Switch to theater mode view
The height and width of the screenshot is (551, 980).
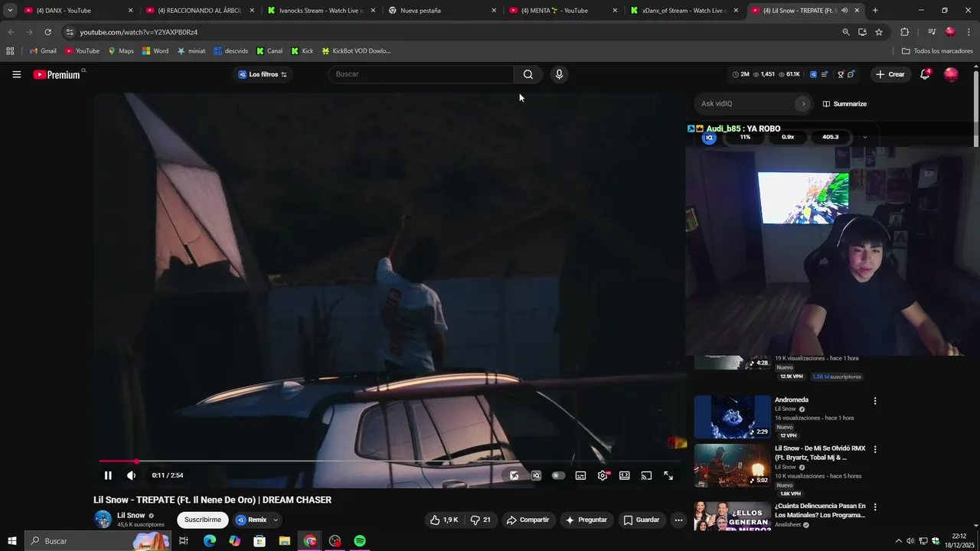point(625,475)
